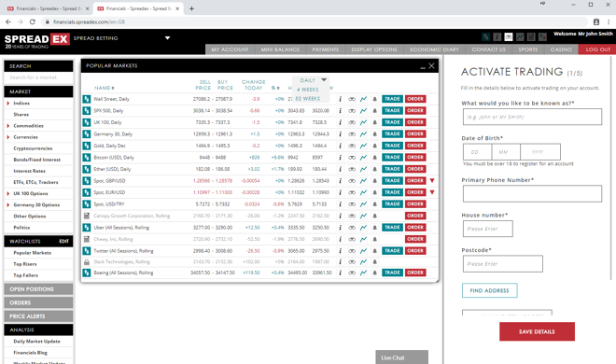The image size is (616, 364).
Task: Open browser extension icon beside address bar
Action: point(596,22)
